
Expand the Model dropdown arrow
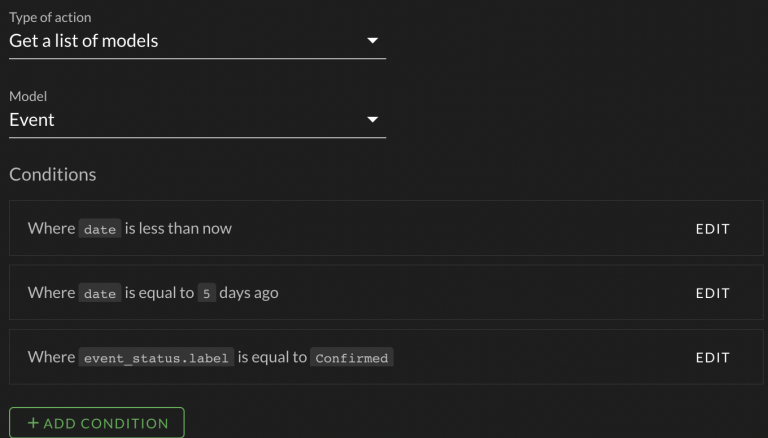coord(372,120)
